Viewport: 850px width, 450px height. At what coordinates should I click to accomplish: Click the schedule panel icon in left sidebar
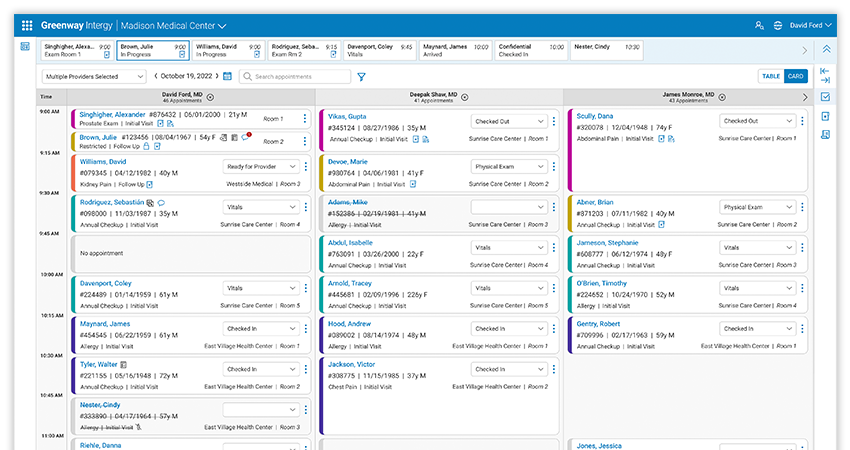pyautogui.click(x=25, y=47)
